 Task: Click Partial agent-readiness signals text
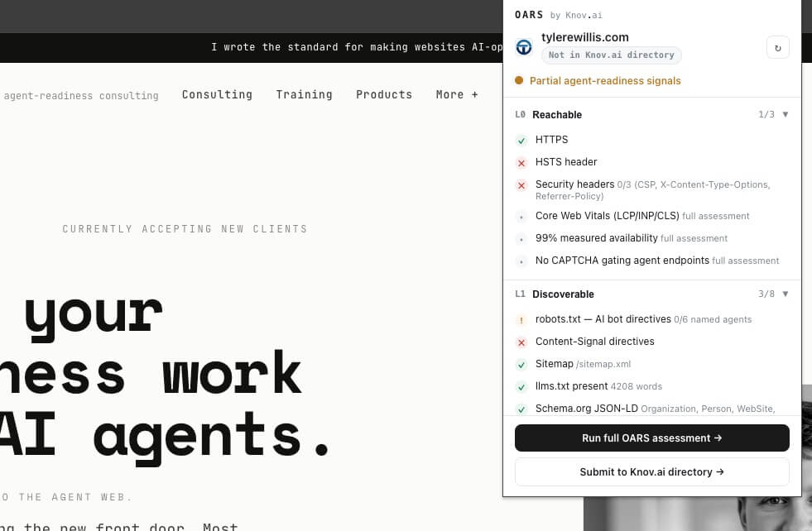[x=605, y=81]
